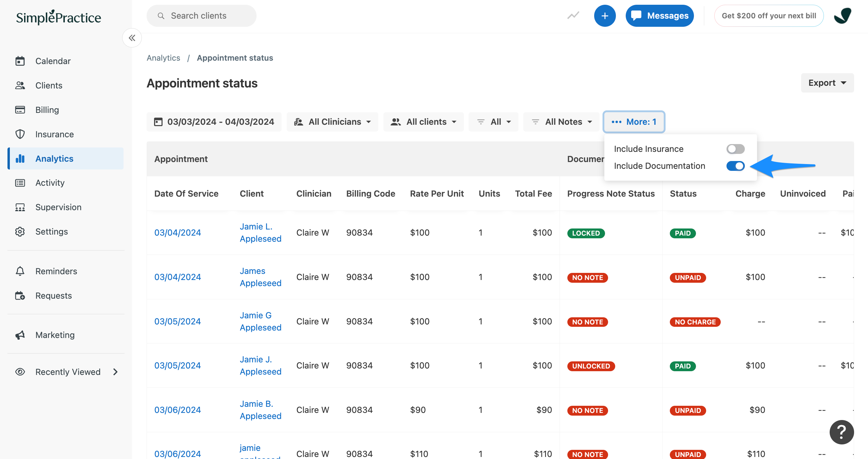Collapse the sidebar with double-chevron button
Image resolution: width=868 pixels, height=459 pixels.
132,38
